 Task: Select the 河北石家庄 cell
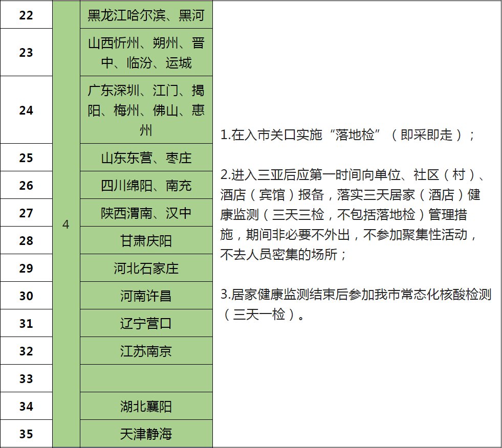click(x=146, y=268)
